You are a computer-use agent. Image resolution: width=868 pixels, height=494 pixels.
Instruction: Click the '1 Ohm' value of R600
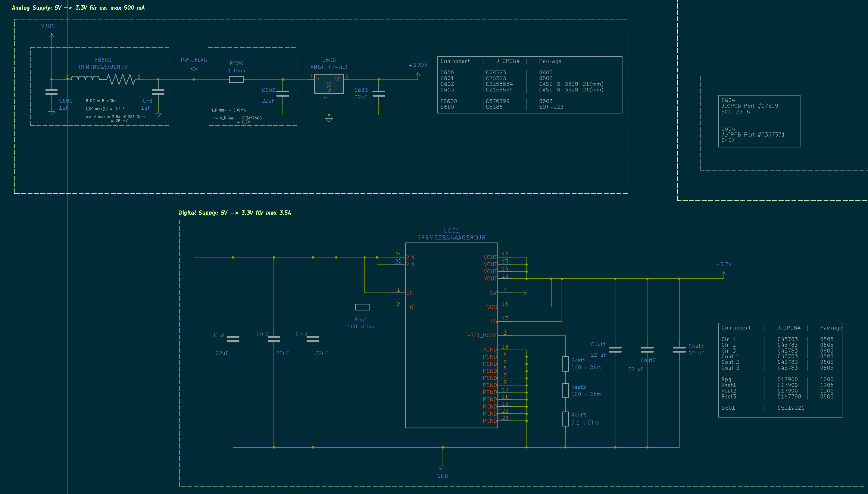[236, 71]
